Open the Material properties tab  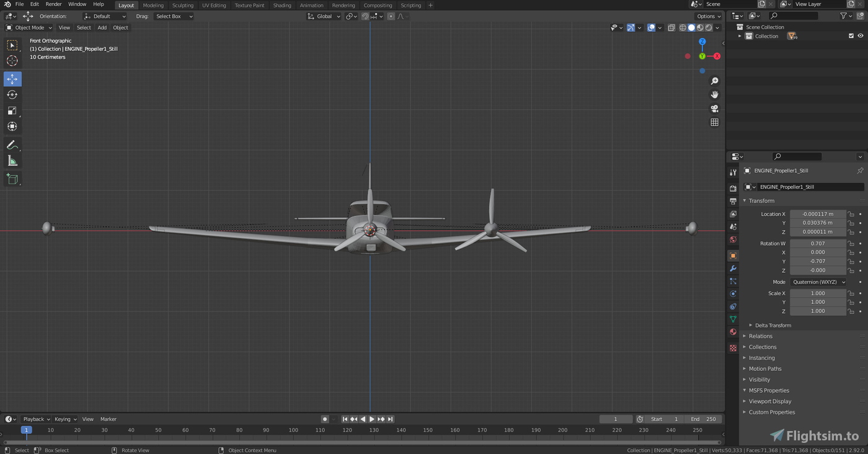[733, 332]
